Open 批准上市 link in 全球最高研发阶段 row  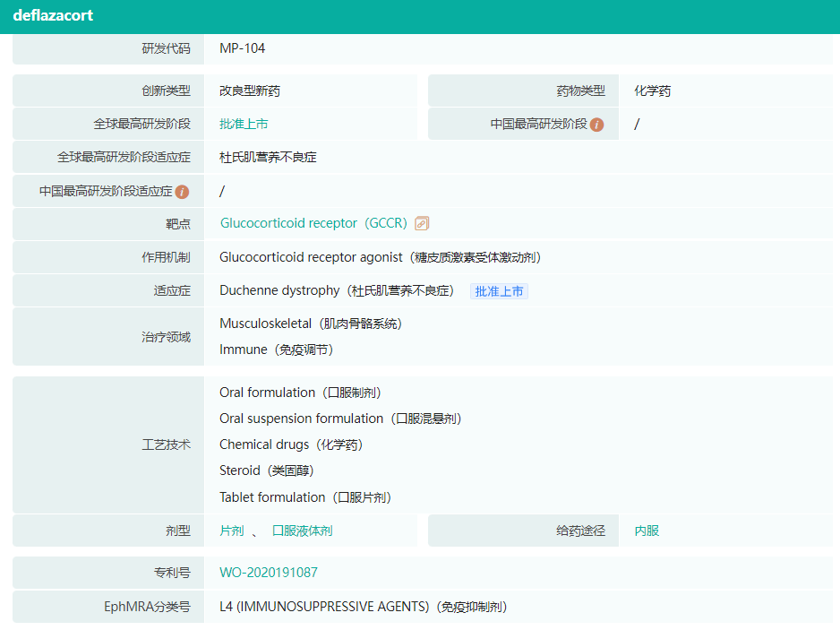(x=244, y=125)
